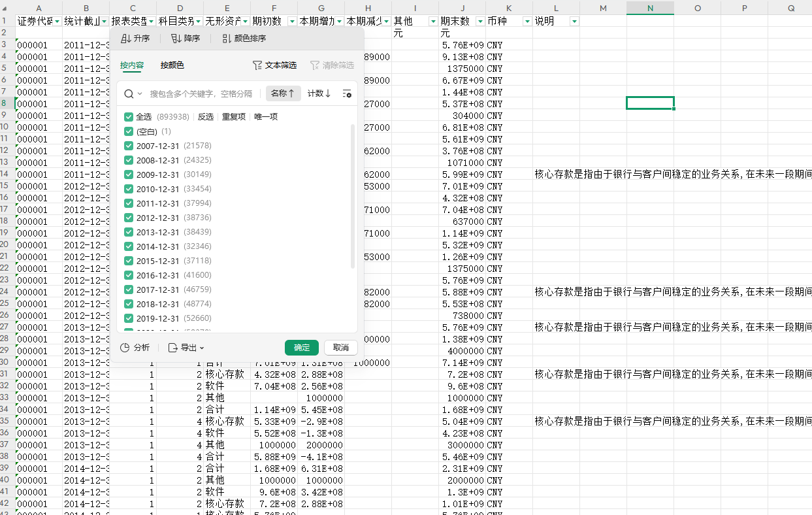Disable the (空白) blank value checkbox
Screen dimensions: 812x515
point(128,131)
